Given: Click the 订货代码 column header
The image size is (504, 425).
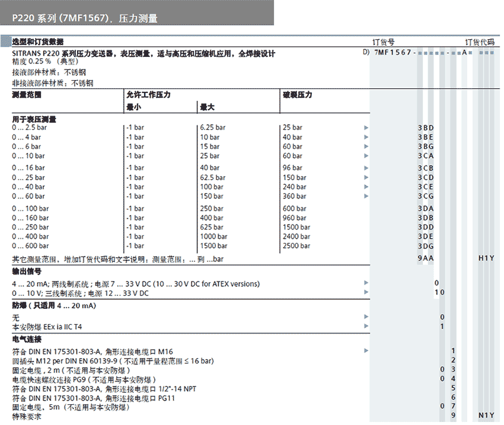Looking at the screenshot, I should point(479,42).
